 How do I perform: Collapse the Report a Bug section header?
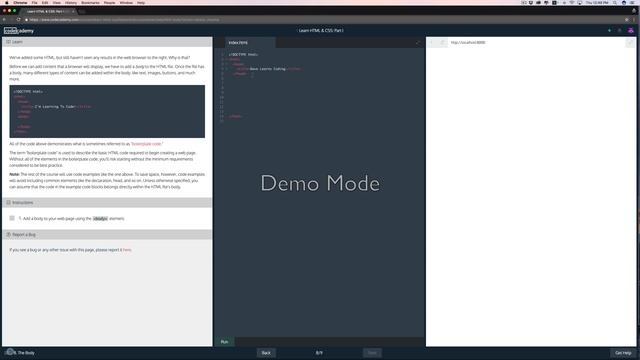pyautogui.click(x=107, y=234)
